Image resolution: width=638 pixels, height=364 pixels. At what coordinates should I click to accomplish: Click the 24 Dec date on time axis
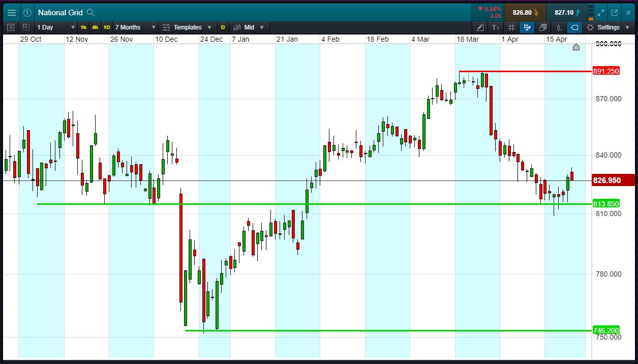(x=211, y=39)
